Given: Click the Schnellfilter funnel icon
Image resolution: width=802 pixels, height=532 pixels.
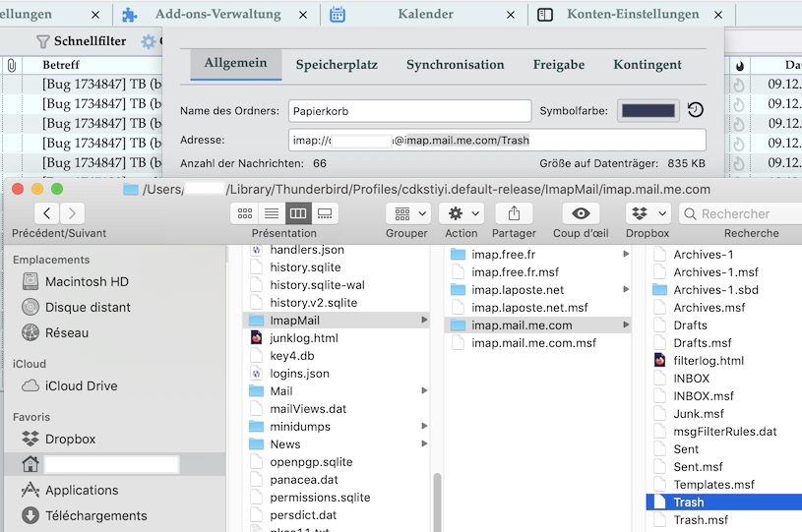Looking at the screenshot, I should [x=42, y=41].
